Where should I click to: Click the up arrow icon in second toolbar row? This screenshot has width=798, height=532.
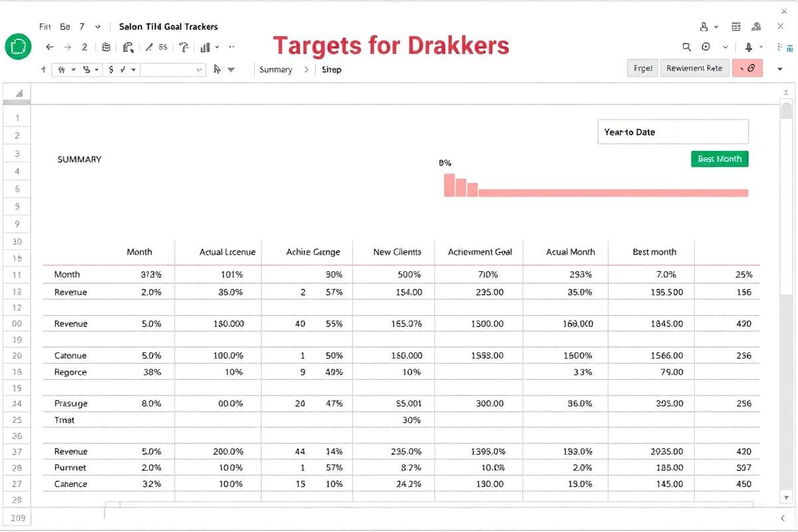pyautogui.click(x=44, y=69)
